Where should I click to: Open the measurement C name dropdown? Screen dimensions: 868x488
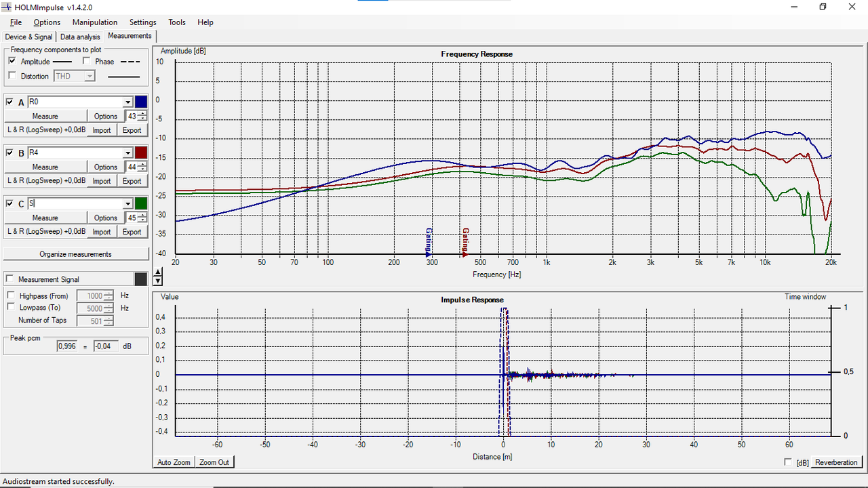[127, 204]
